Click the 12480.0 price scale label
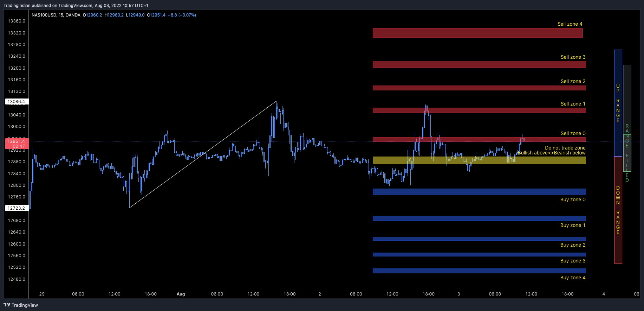 [17, 279]
